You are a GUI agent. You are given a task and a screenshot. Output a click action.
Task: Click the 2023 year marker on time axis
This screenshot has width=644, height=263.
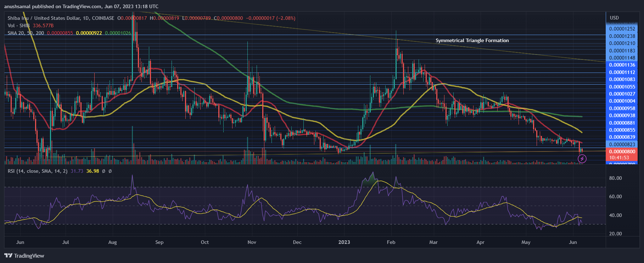point(344,242)
